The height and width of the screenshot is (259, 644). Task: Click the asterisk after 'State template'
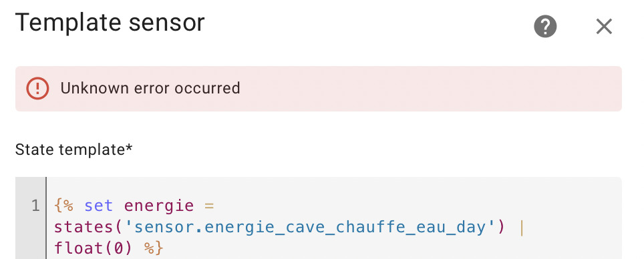[129, 147]
